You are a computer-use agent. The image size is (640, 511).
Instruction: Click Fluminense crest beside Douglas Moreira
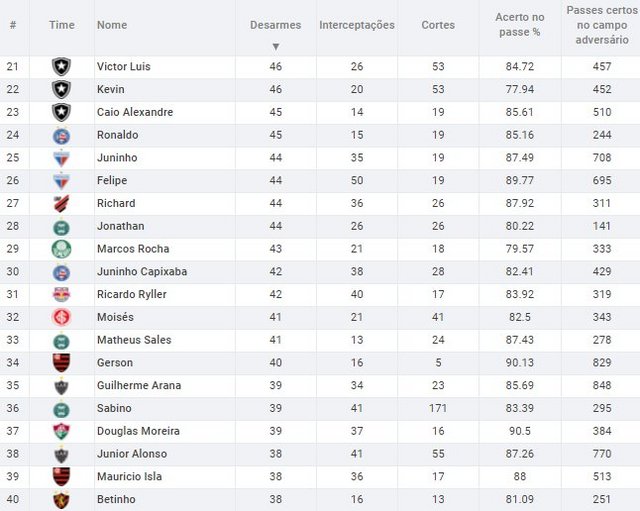(x=61, y=431)
